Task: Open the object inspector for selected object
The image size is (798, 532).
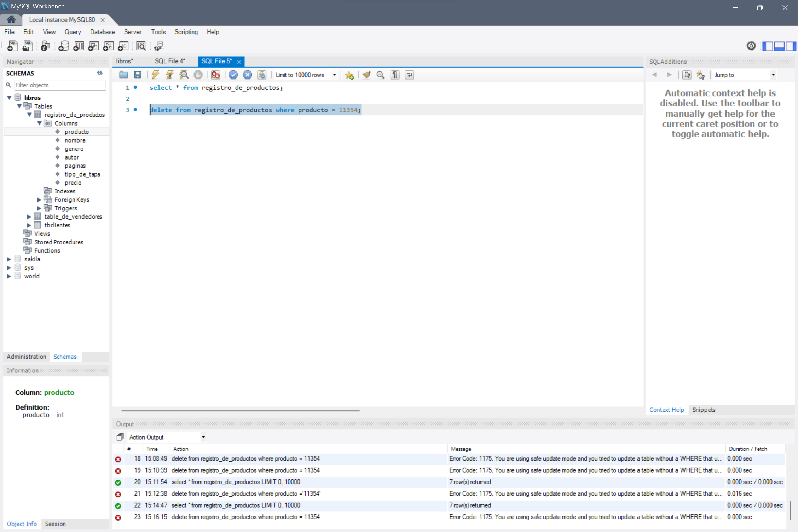Action: coord(45,46)
